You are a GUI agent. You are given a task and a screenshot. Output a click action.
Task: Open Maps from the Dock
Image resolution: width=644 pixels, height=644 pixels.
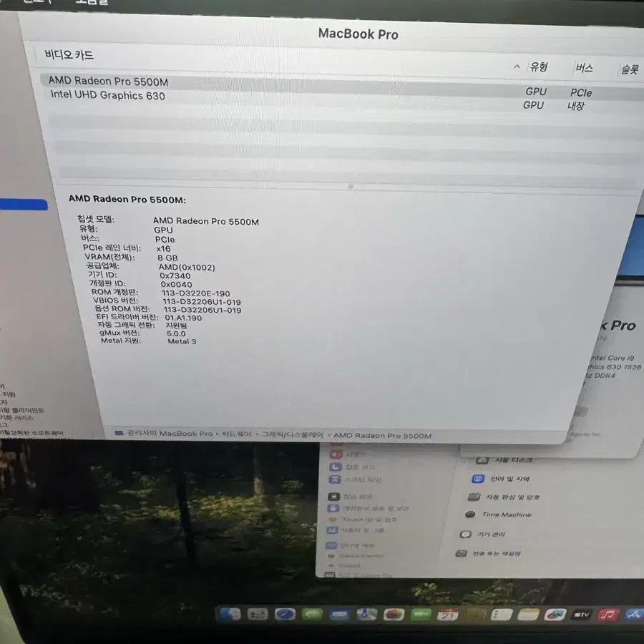[366, 615]
